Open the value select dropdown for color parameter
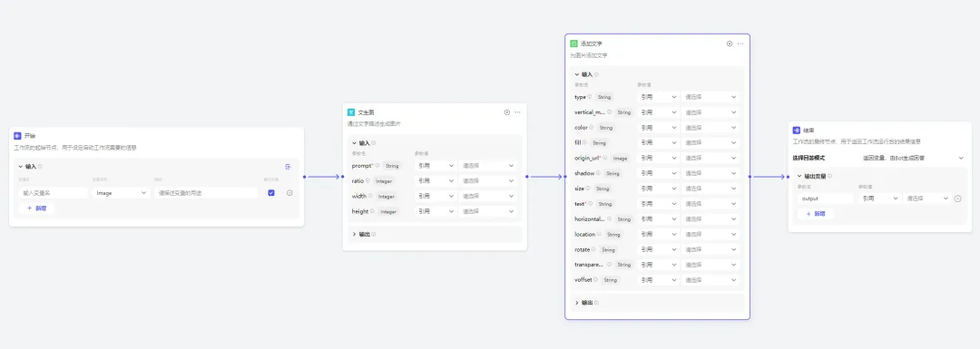Viewport: 980px width, 349px height. pyautogui.click(x=710, y=128)
